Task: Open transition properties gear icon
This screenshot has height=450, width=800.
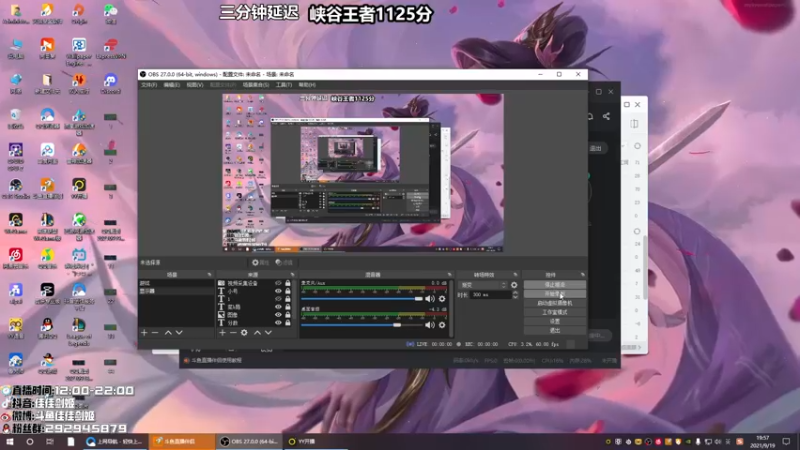Action: coord(514,285)
